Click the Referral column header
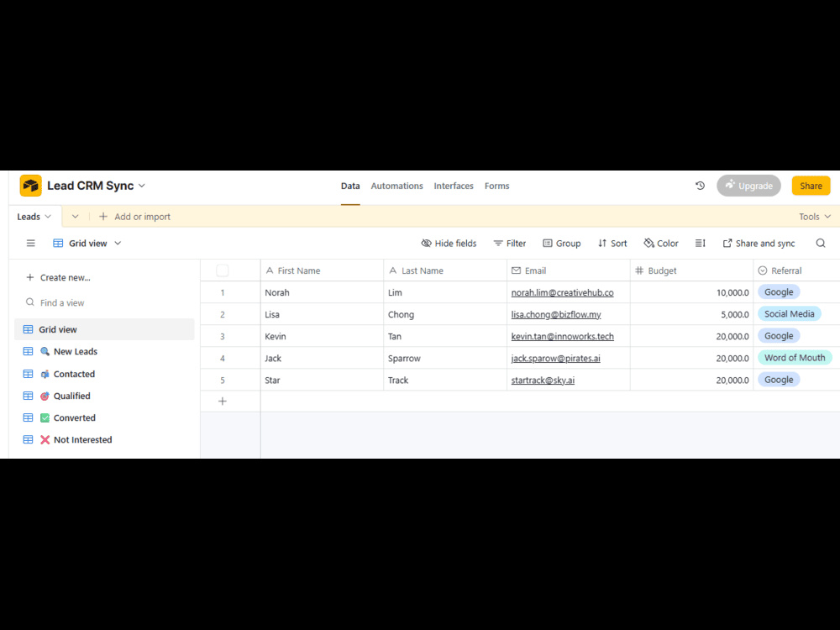840x630 pixels. point(796,270)
